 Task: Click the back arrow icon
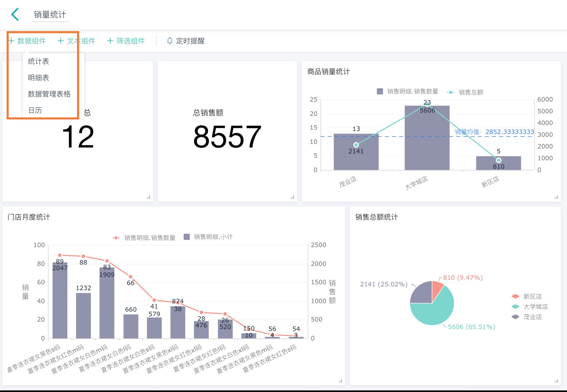[15, 14]
